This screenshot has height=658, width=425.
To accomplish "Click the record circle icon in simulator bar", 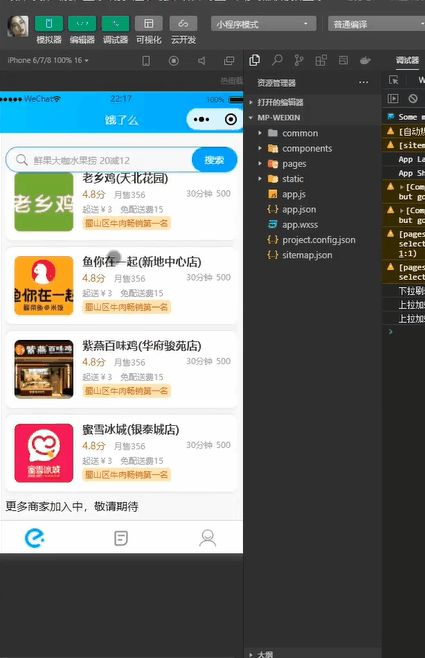I will (x=173, y=61).
